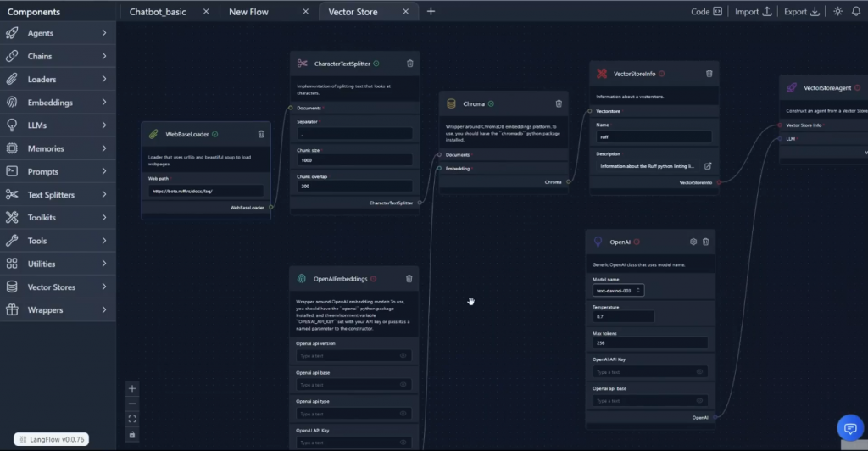Expand the LLMs category

pos(104,125)
